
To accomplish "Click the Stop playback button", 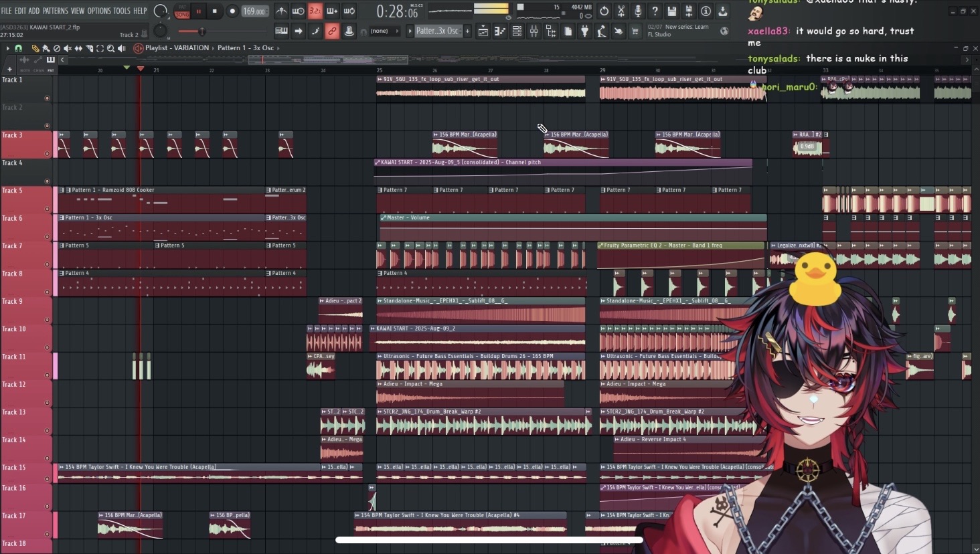I will tap(214, 11).
